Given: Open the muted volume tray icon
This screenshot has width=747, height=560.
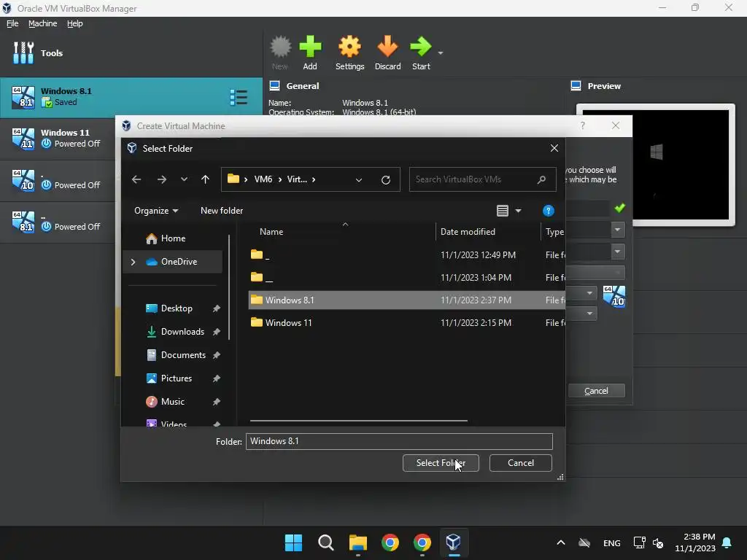Looking at the screenshot, I should click(x=658, y=542).
